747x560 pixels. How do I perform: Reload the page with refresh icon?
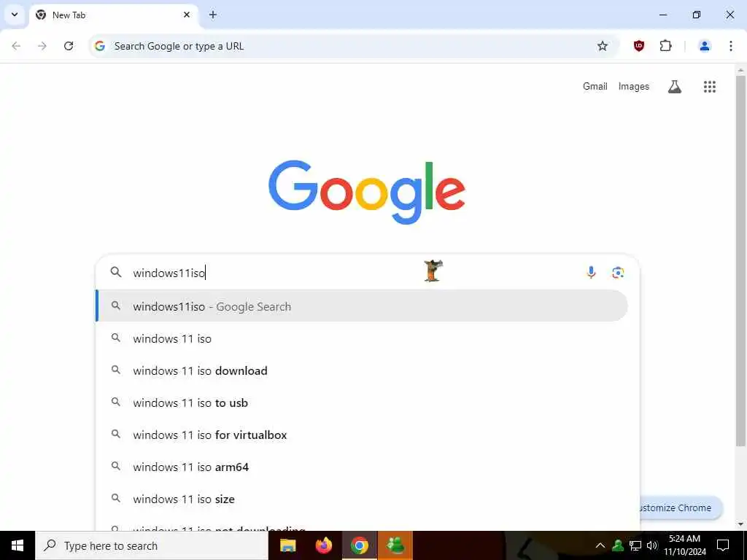click(x=69, y=46)
